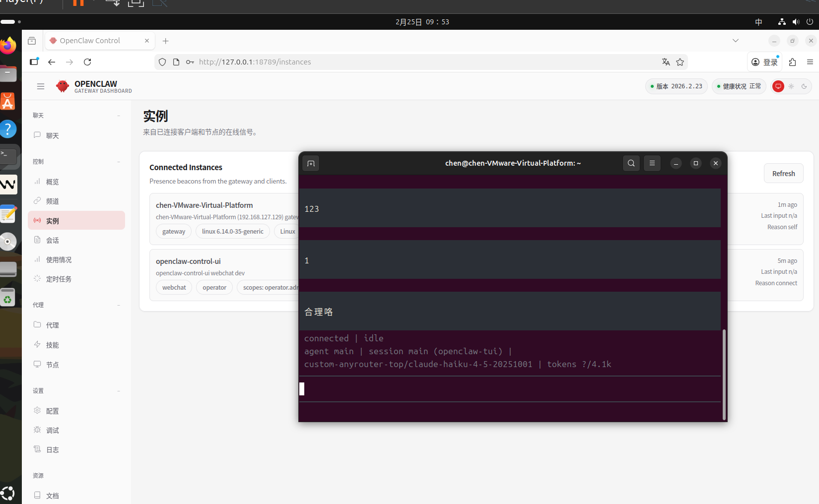Viewport: 819px width, 504px height.
Task: Reload the page in Firefox
Action: [x=87, y=62]
